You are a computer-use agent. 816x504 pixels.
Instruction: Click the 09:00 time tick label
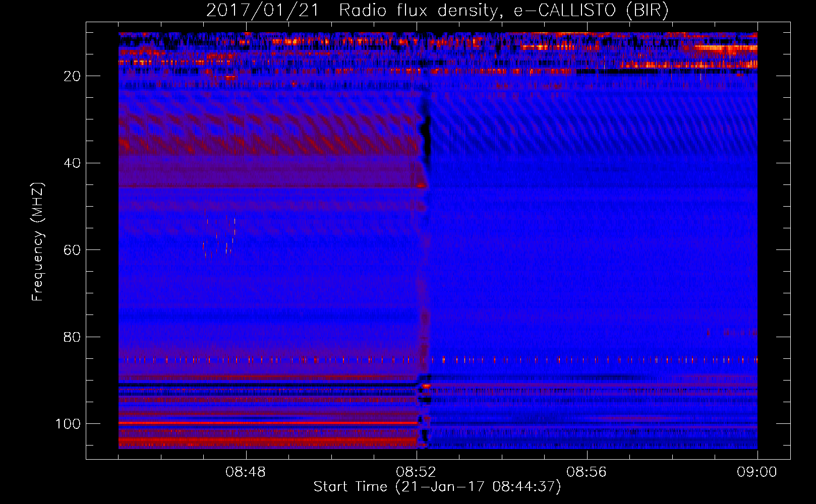pos(757,472)
